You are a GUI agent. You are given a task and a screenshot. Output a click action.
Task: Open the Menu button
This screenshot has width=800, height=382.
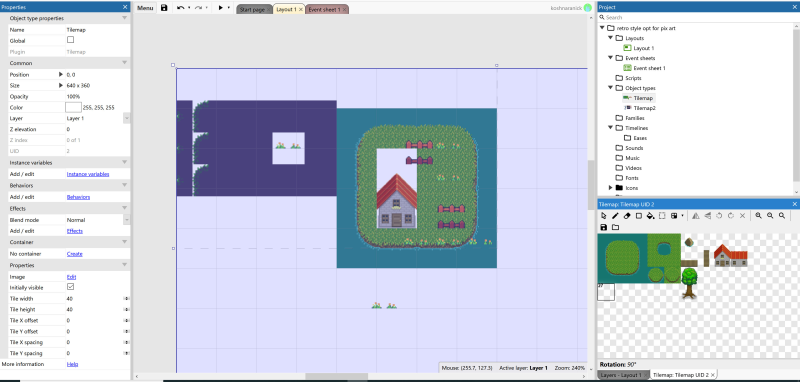pos(145,9)
